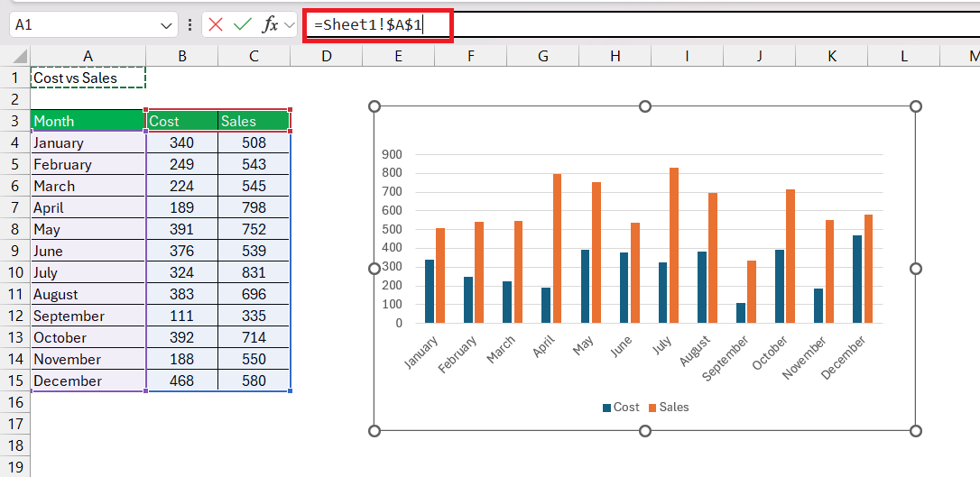Click the sales value 580
Viewport: 980px width, 477px height.
point(254,381)
